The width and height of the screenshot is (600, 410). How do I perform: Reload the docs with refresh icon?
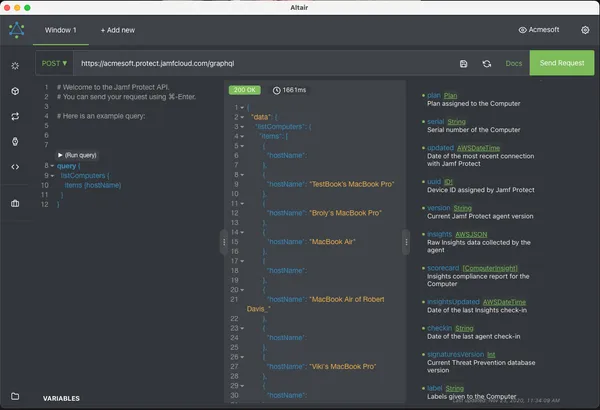487,64
